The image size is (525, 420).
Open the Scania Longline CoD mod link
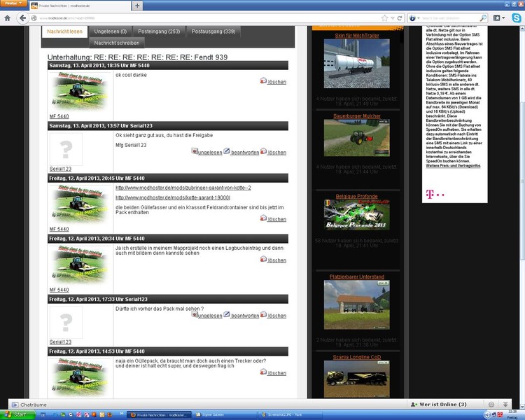click(357, 357)
